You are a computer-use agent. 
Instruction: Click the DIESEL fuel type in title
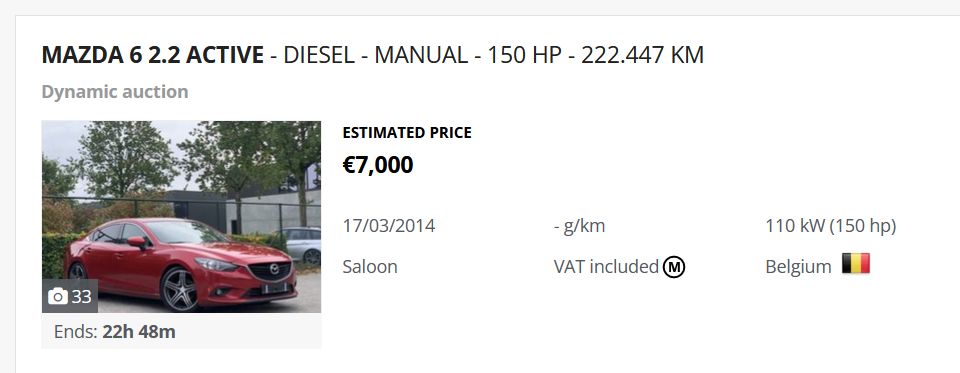319,55
